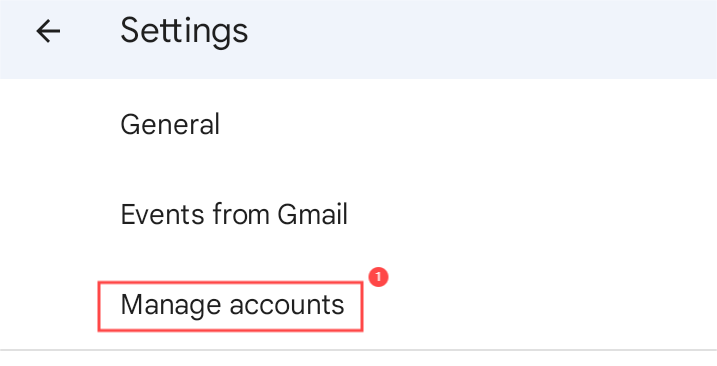Tap the back arrow beside Settings
Viewport: 717px width, 366px height.
pos(48,32)
